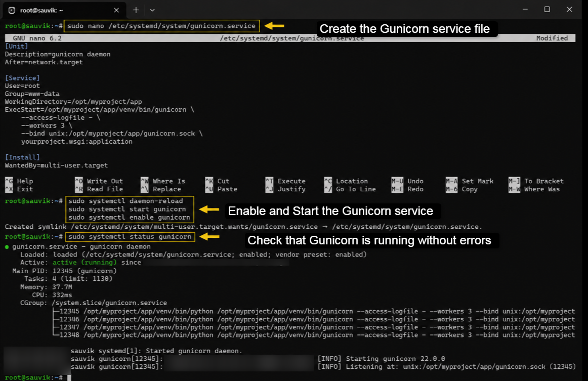Click the terminal icon in the tab
The height and width of the screenshot is (381, 588).
[12, 10]
